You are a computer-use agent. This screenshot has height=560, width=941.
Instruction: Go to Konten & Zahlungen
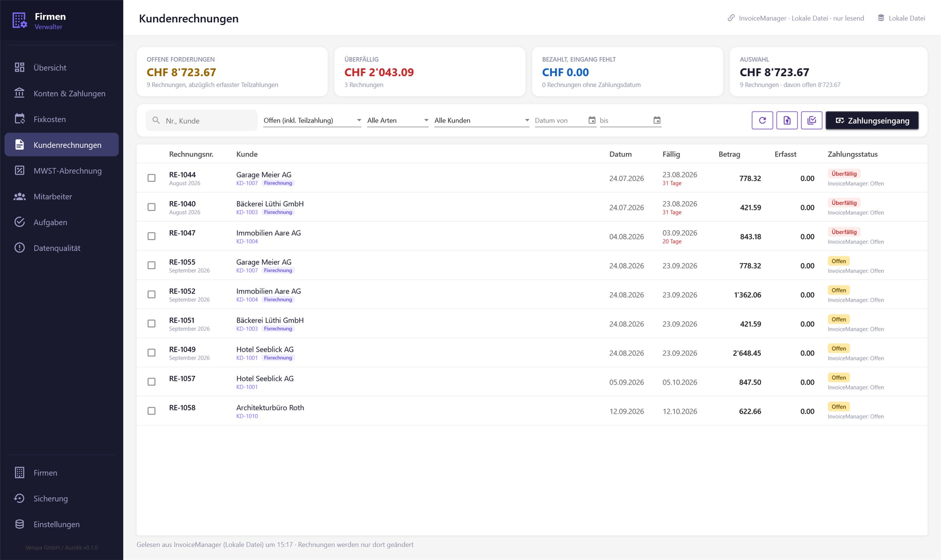coord(62,93)
